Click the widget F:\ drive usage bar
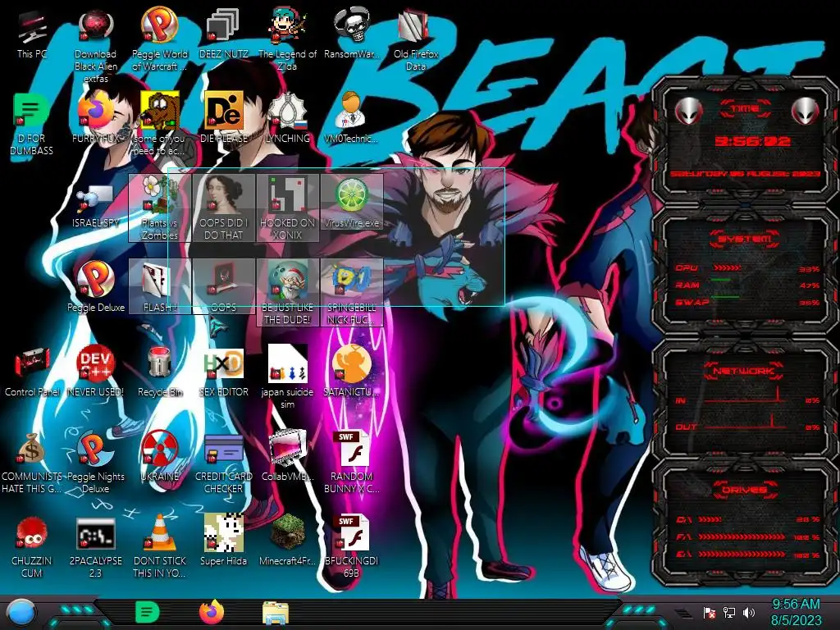 (x=742, y=536)
